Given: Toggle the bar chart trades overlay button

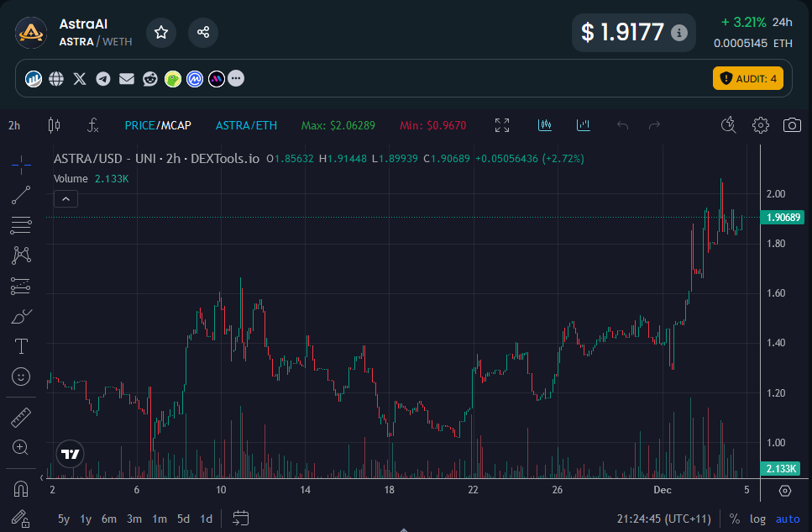Looking at the screenshot, I should pyautogui.click(x=584, y=125).
